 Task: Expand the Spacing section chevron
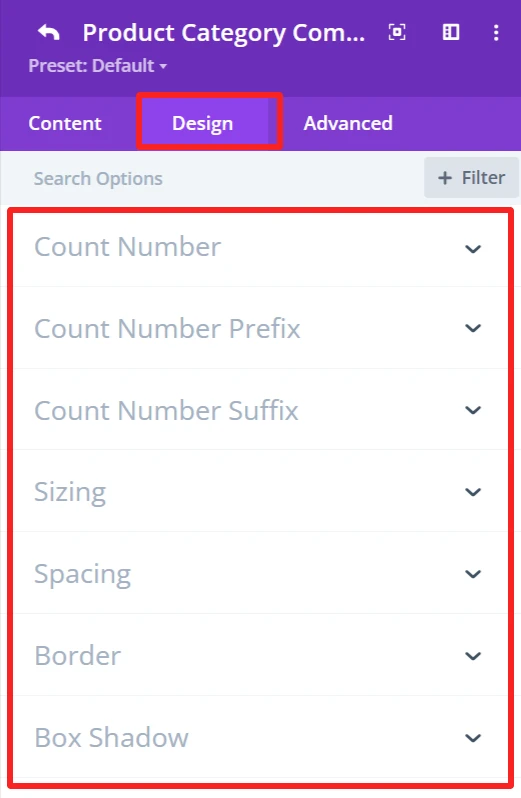tap(473, 574)
